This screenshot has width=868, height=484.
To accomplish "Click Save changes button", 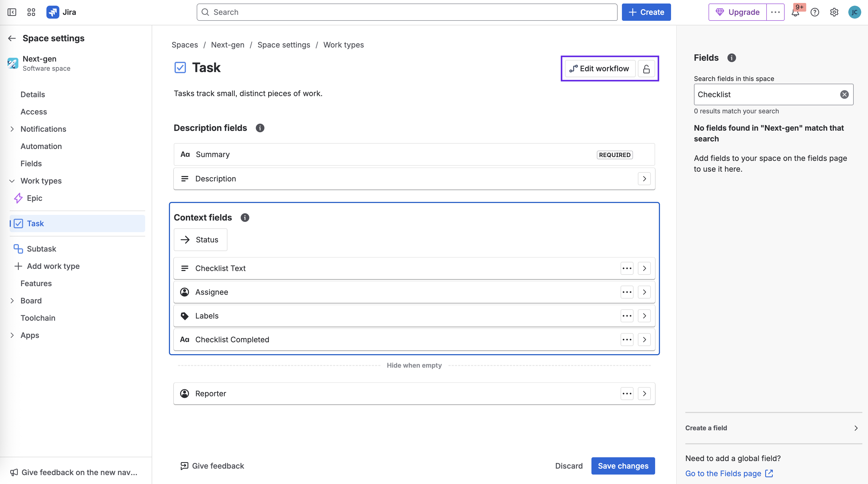I will point(623,465).
